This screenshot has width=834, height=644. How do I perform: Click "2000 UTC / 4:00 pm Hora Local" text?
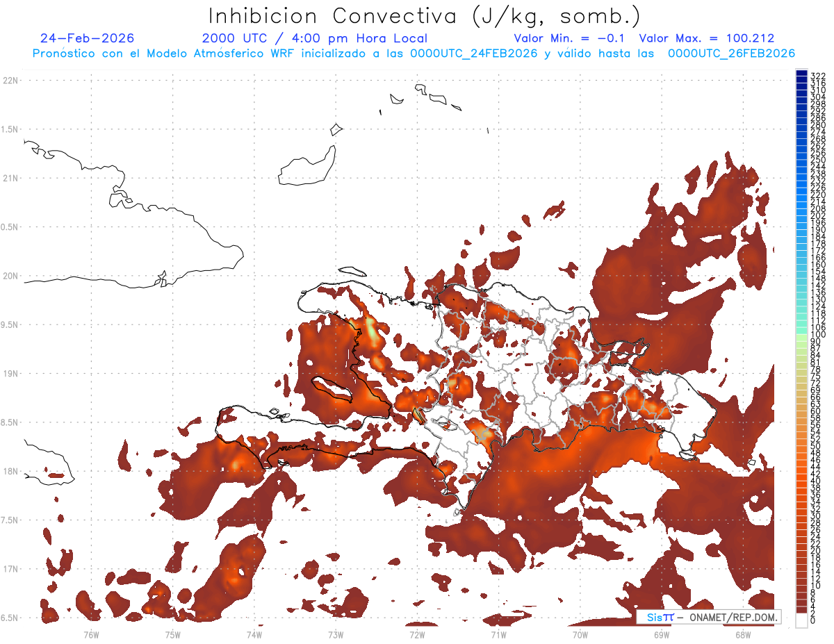tap(315, 38)
